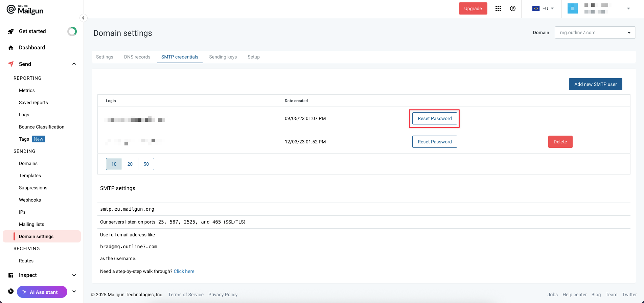The height and width of the screenshot is (303, 644).
Task: Collapse the sidebar with the arrow button
Action: point(83,18)
